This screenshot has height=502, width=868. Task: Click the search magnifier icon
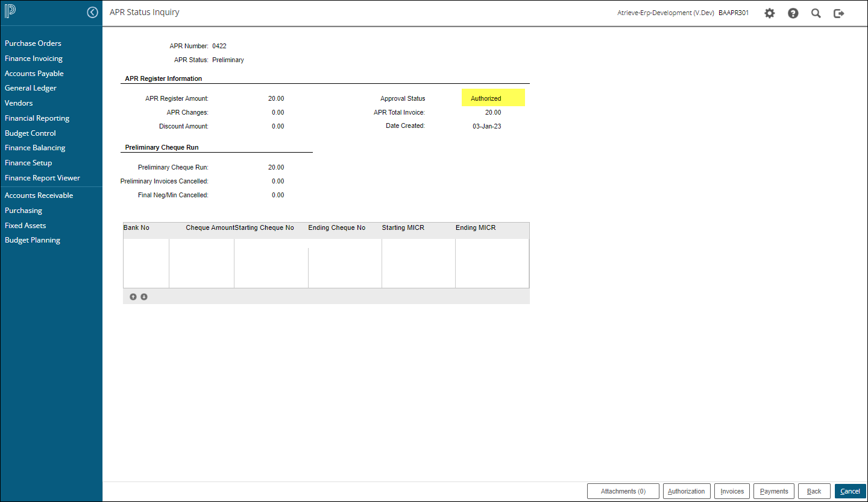tap(816, 13)
